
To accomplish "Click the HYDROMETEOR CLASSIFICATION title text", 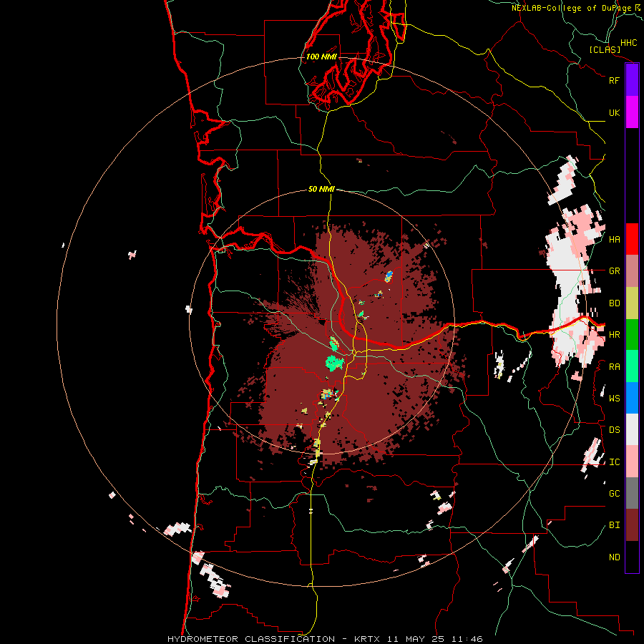I will pyautogui.click(x=251, y=639).
